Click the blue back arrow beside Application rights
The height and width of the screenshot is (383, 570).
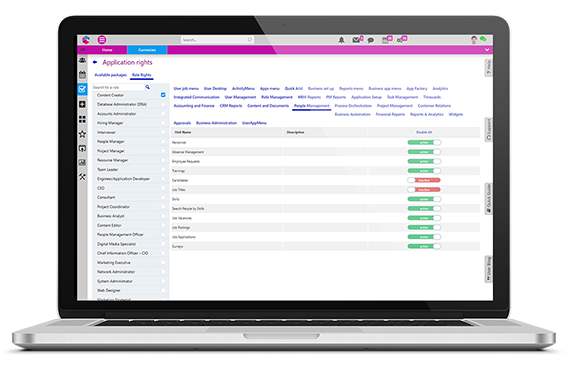(x=95, y=63)
